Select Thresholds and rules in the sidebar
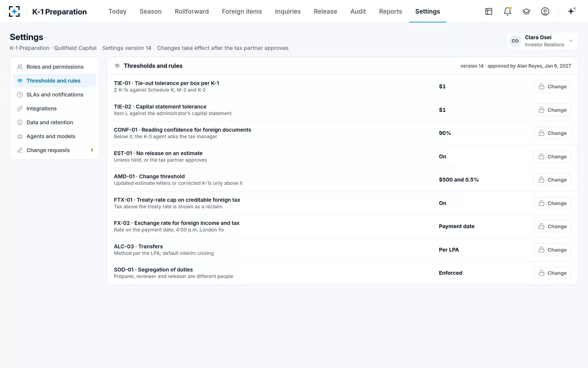588x368 pixels. tap(55, 81)
